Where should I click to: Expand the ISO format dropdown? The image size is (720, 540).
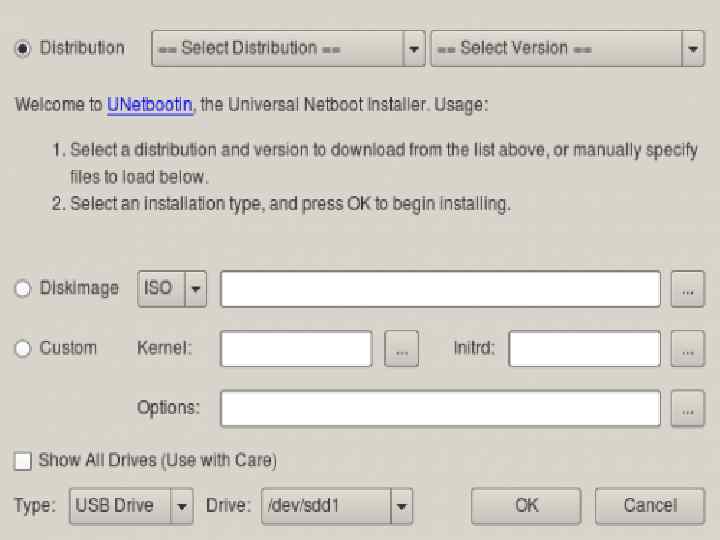click(172, 289)
